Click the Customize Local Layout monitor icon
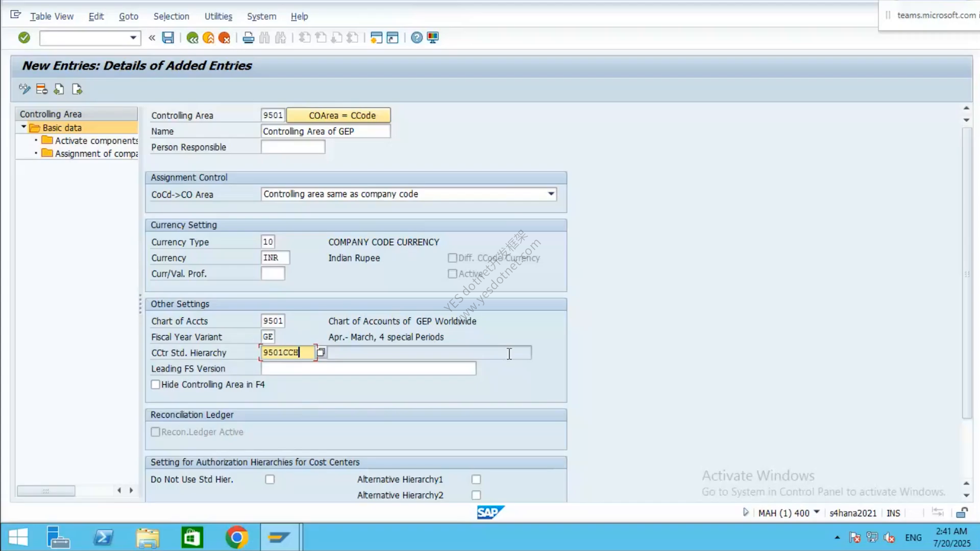The image size is (980, 551). tap(433, 38)
